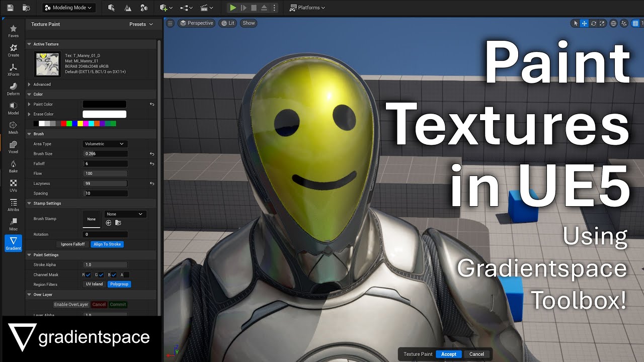Switch to the Voxel tools
This screenshot has height=362, width=644.
point(14,147)
